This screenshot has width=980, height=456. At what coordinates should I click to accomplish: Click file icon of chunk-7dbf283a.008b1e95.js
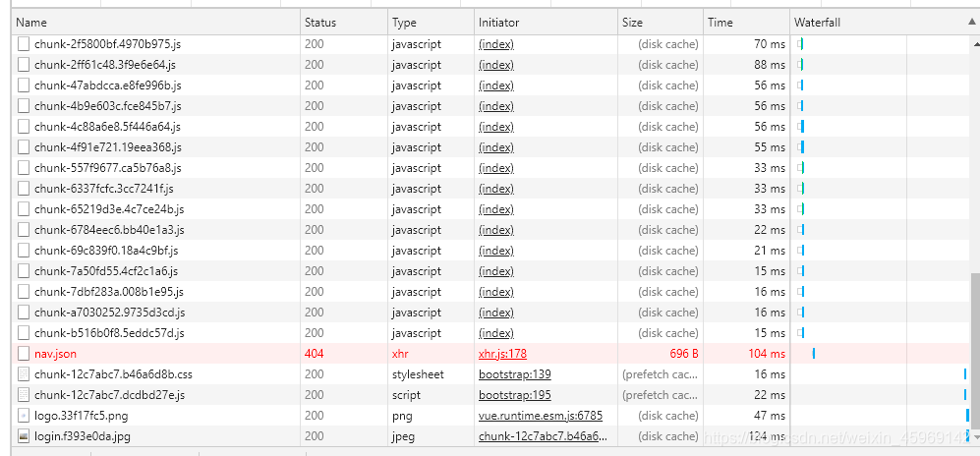pyautogui.click(x=24, y=292)
